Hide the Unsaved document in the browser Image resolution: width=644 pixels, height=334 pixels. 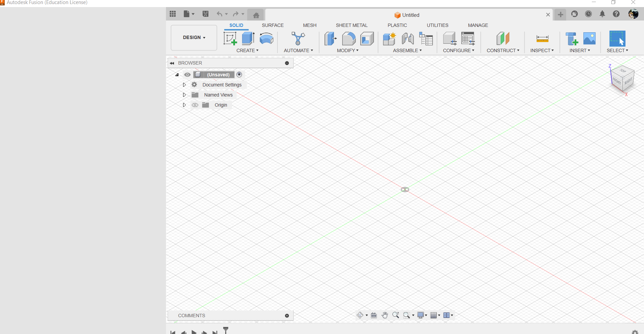(x=188, y=74)
